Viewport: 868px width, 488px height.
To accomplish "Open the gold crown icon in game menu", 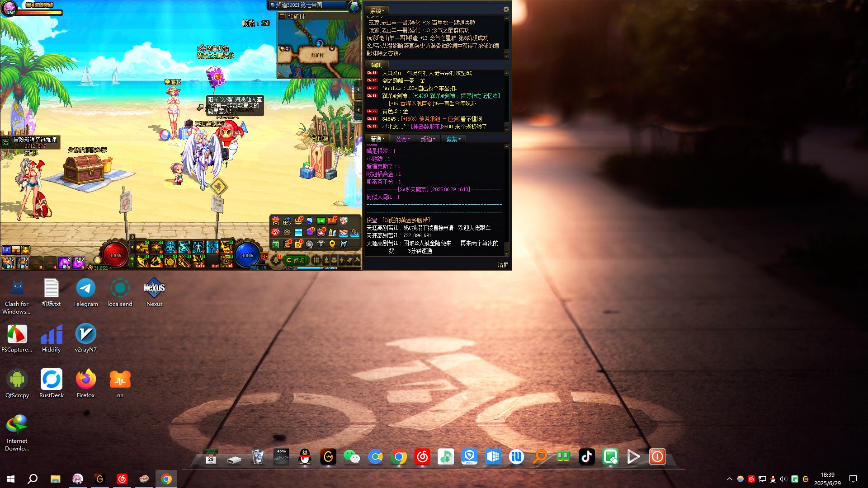I will (298, 221).
